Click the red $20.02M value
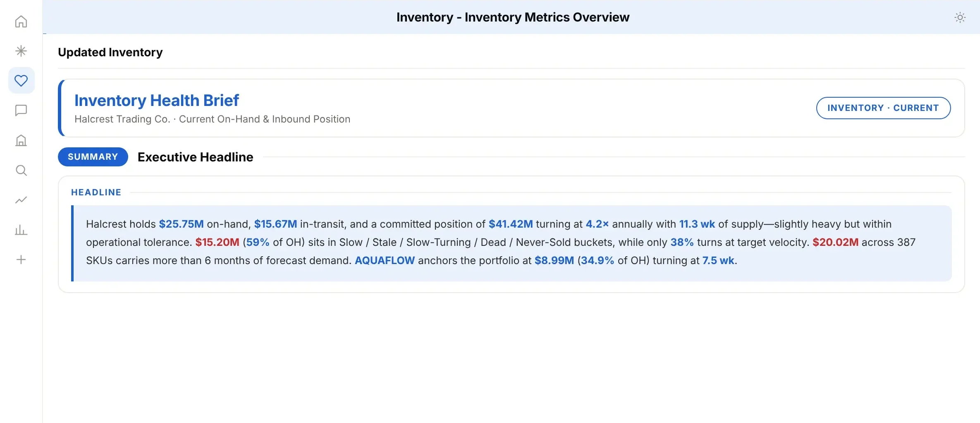Screen dimensions: 980x423 836,242
